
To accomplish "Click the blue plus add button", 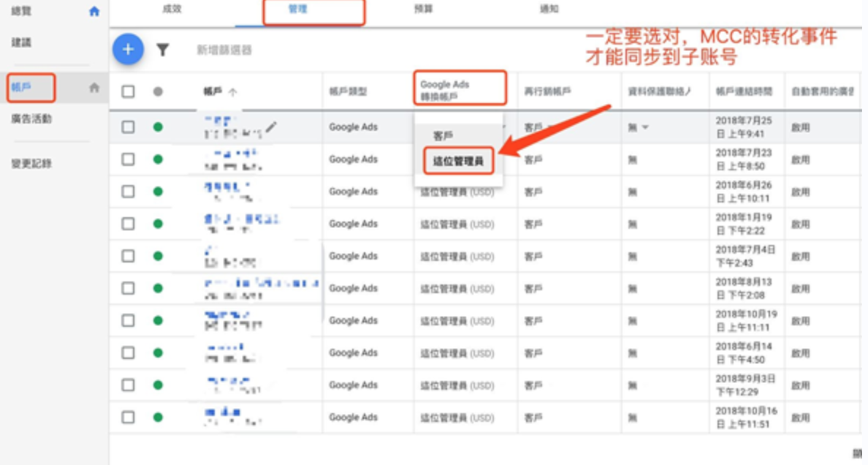I will (128, 50).
